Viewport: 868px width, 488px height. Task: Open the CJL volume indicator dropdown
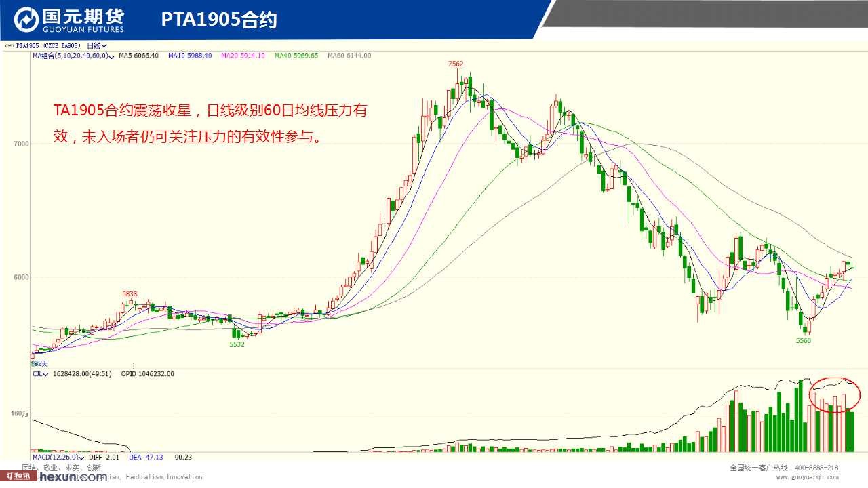(x=45, y=374)
